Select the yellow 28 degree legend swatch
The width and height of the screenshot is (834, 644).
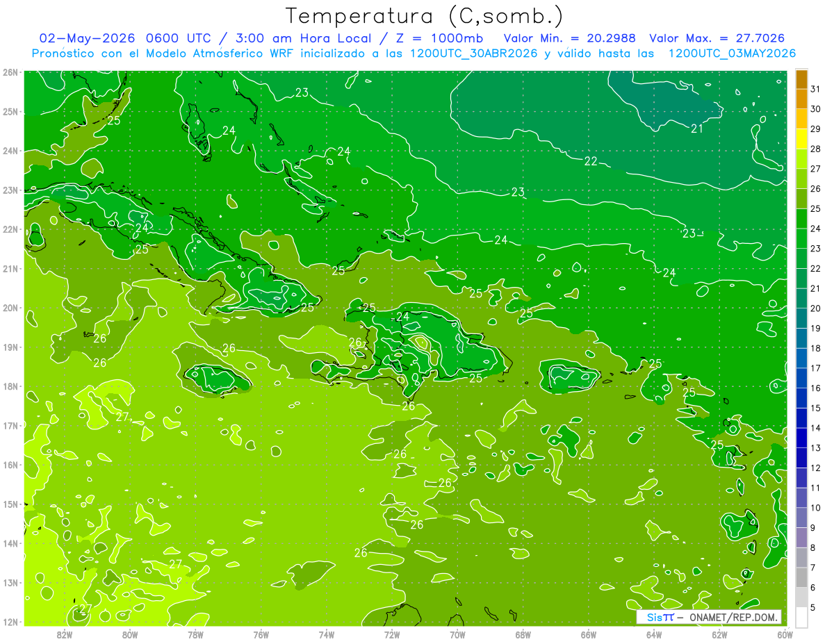tap(801, 139)
